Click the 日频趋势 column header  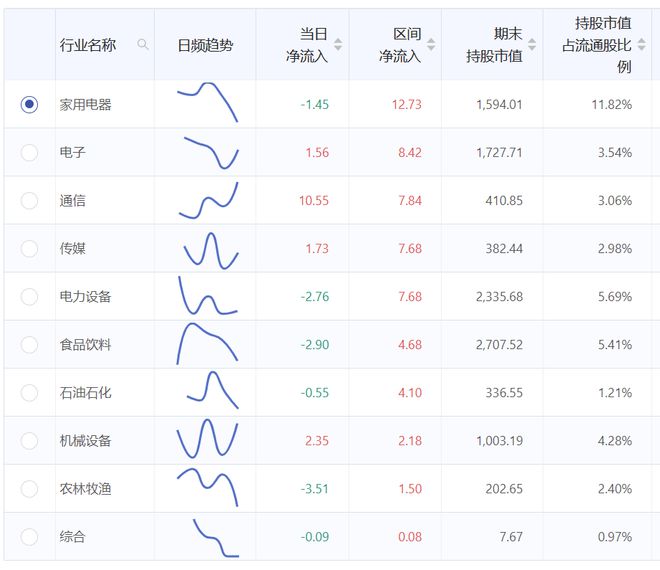(205, 45)
